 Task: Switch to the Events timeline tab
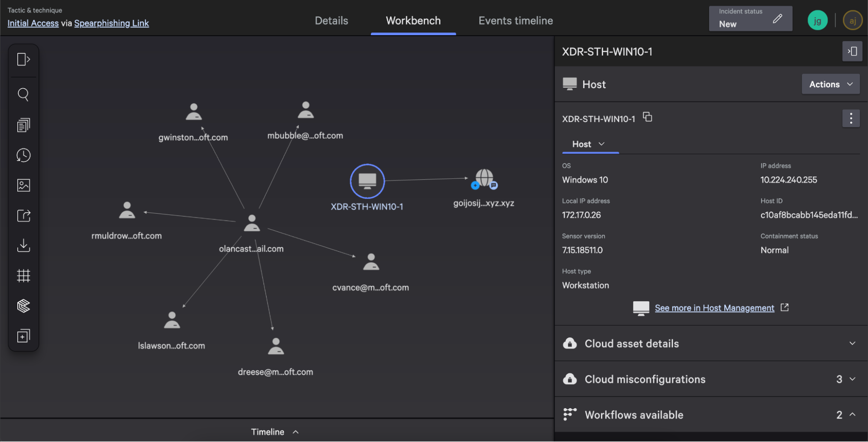515,21
